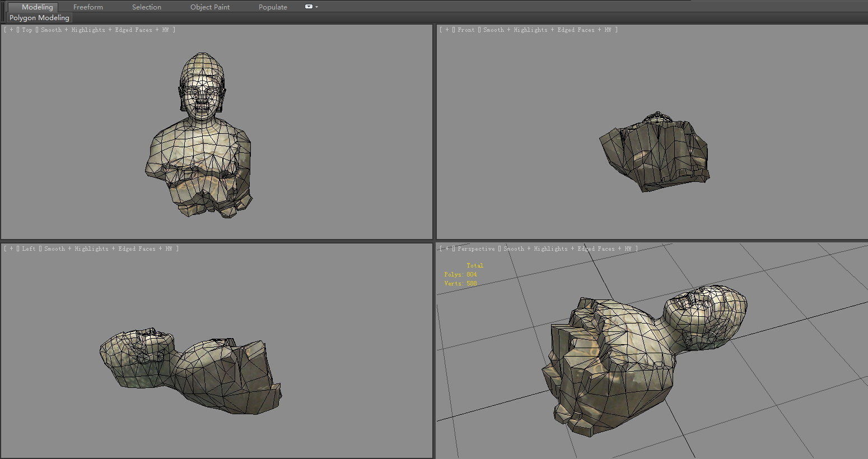Open the Left viewport Smooth + Highlights shading menu
Screen dimensions: 868x459
(x=111, y=249)
